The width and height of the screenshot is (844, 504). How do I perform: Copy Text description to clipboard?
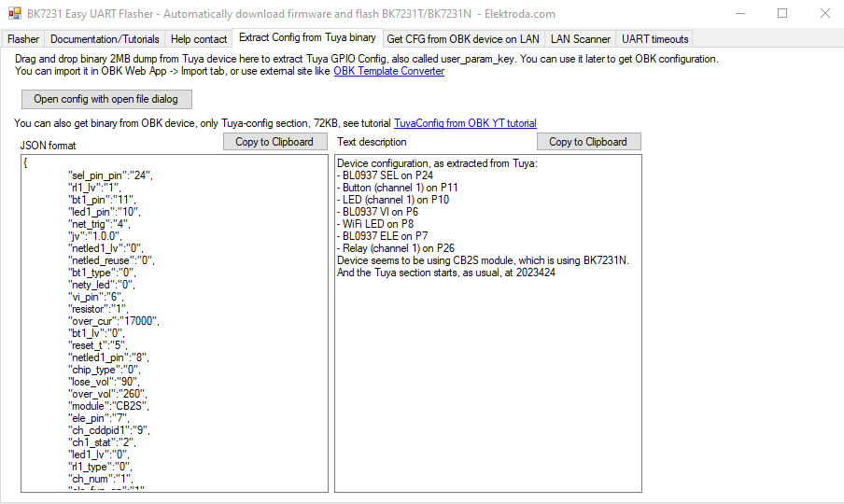pyautogui.click(x=588, y=142)
